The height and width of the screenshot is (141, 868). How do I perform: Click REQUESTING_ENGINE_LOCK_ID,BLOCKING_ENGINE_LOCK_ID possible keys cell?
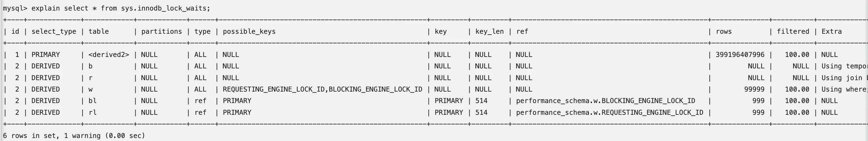pos(322,89)
